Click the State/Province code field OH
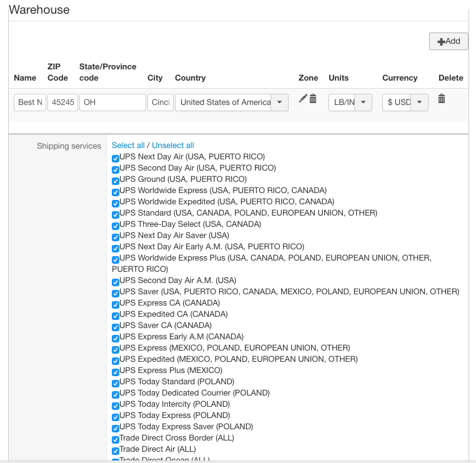476x463 pixels. coord(112,102)
